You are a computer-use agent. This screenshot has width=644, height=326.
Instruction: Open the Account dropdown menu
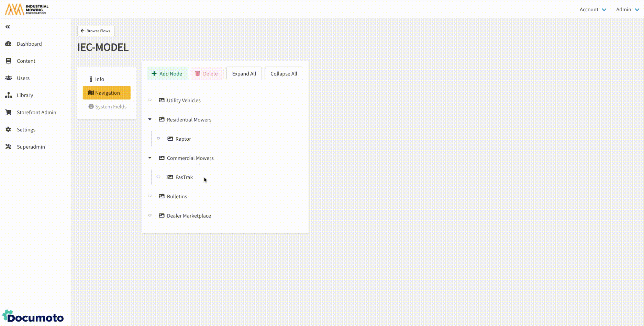tap(593, 10)
